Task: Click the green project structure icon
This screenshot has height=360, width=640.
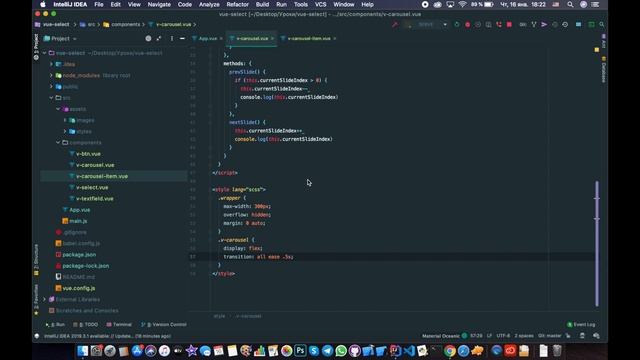Action: tap(591, 24)
